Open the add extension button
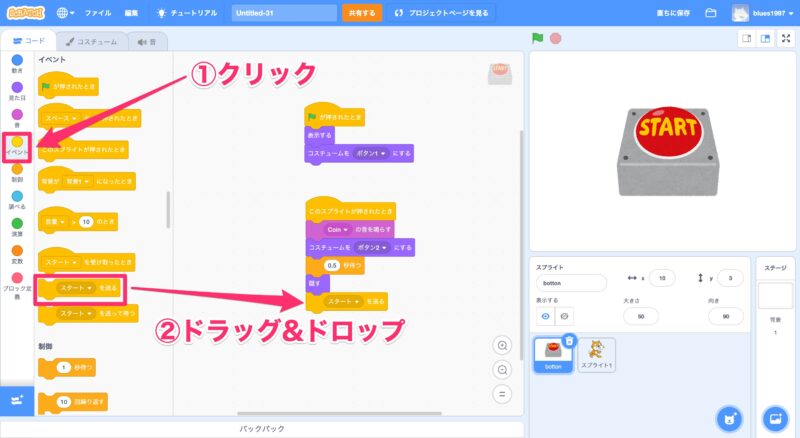Screen dimensions: 800x438 [x=17, y=399]
